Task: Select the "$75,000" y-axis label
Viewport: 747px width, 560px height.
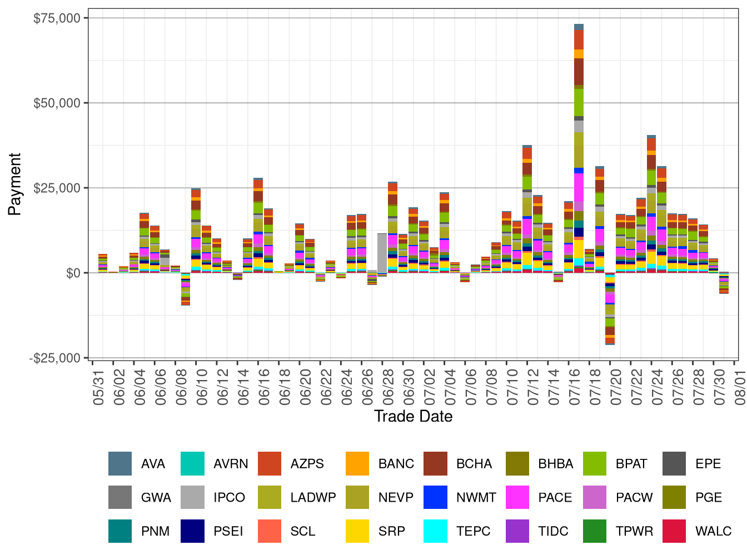Action: [57, 18]
